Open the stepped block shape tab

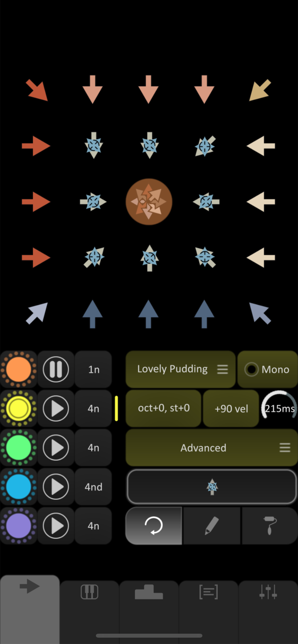(149, 592)
